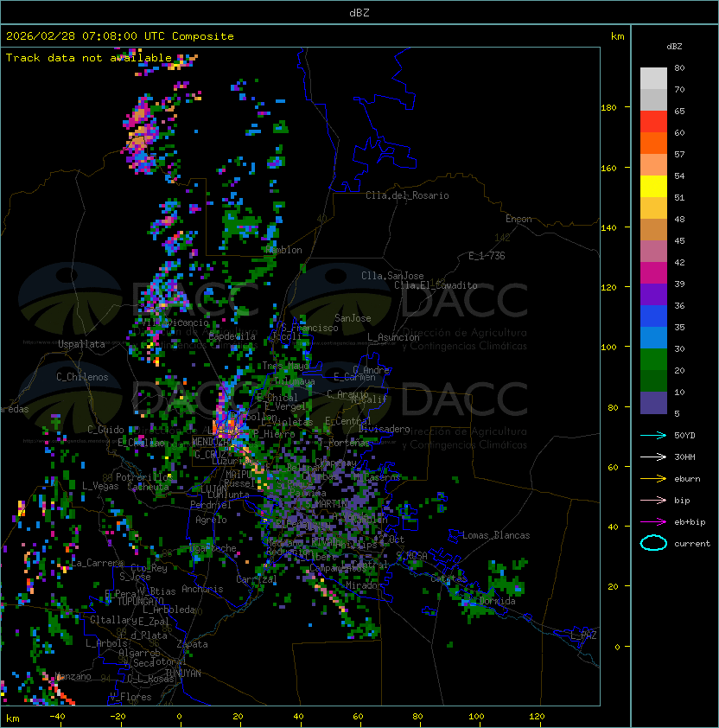Click the 'Manzano' map label
This screenshot has height=728, width=719.
point(73,676)
